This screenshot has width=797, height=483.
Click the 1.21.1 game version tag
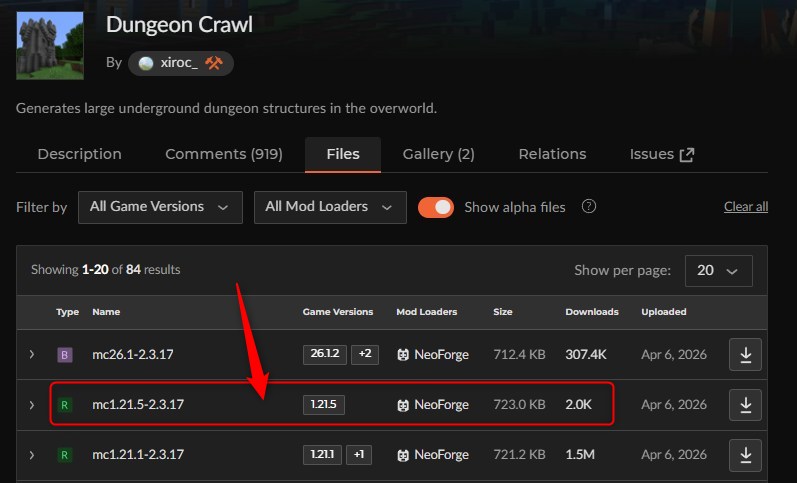click(323, 455)
